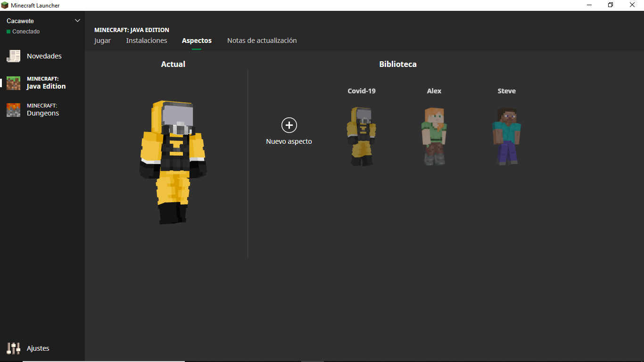Select the Alex skin thumbnail

[434, 136]
